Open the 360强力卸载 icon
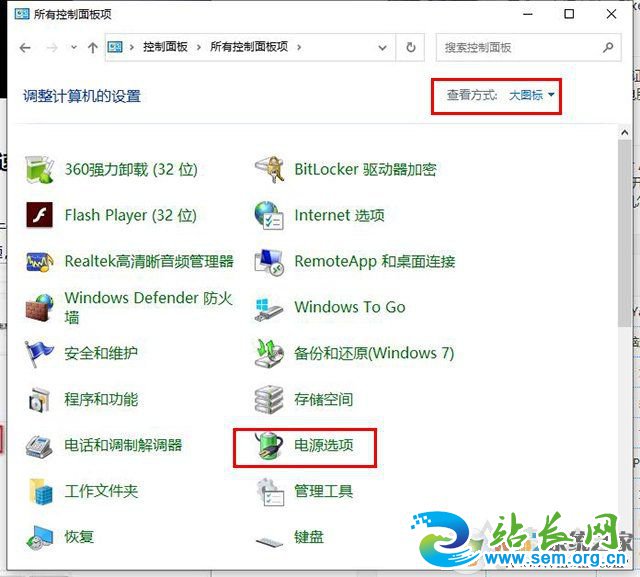The width and height of the screenshot is (640, 577). 39,169
